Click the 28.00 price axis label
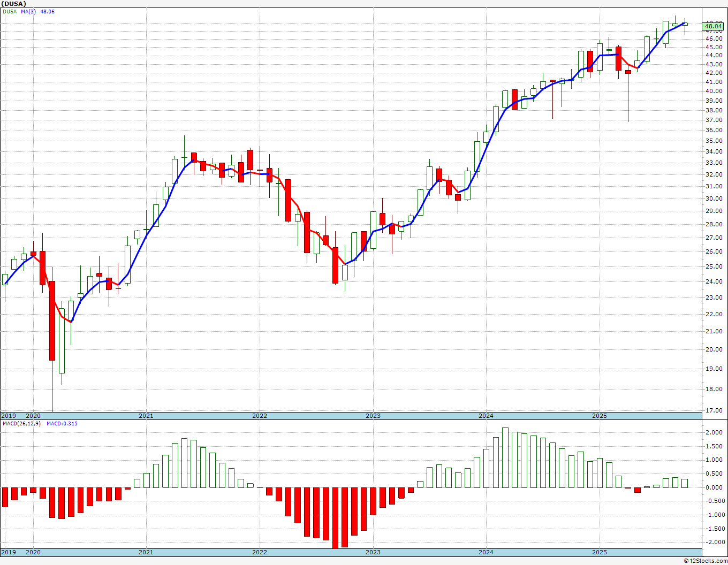The height and width of the screenshot is (565, 728). coord(714,224)
